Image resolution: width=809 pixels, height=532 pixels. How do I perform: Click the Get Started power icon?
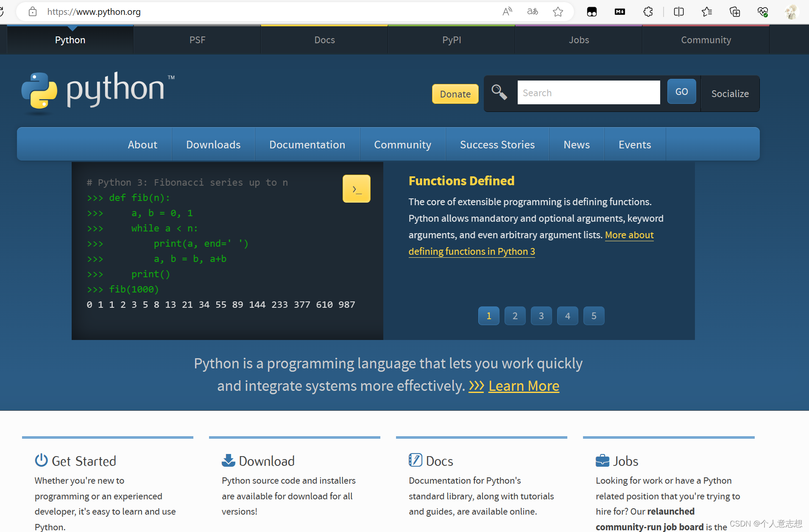(x=41, y=460)
